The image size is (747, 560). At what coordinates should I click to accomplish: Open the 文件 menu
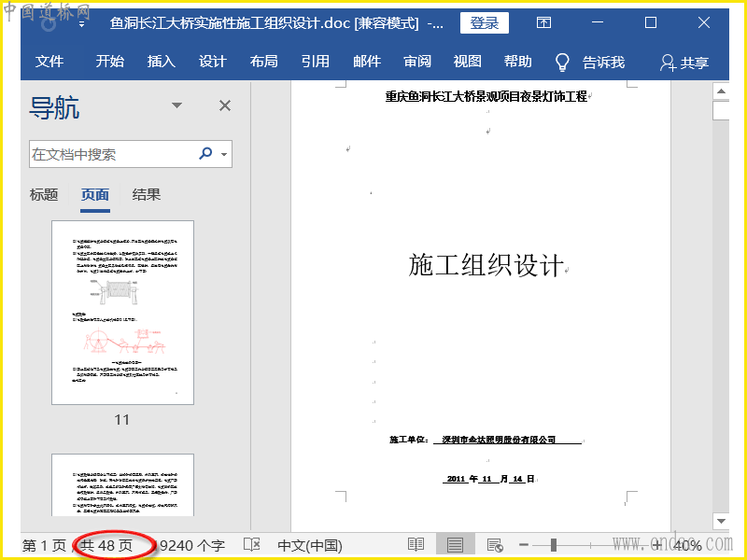point(49,62)
